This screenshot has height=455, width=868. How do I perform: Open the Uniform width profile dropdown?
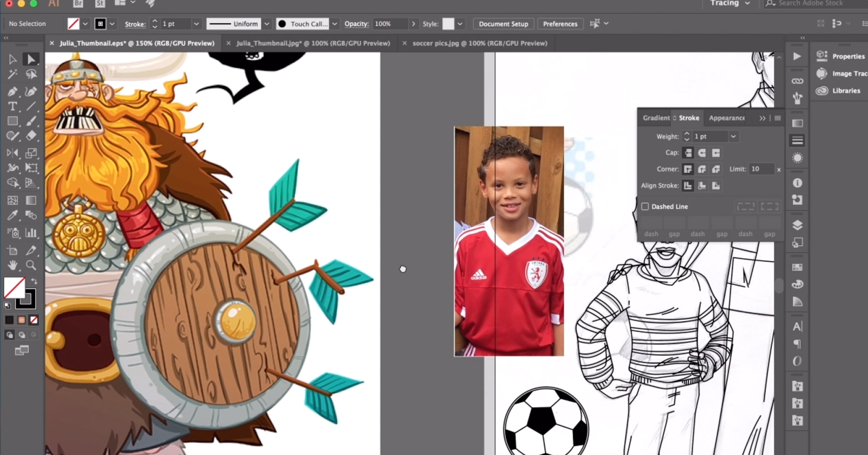point(266,24)
